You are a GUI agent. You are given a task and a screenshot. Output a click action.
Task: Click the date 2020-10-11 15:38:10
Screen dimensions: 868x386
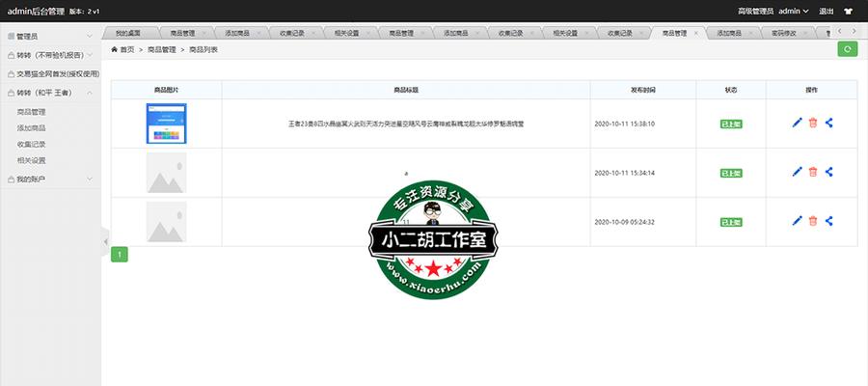[624, 124]
